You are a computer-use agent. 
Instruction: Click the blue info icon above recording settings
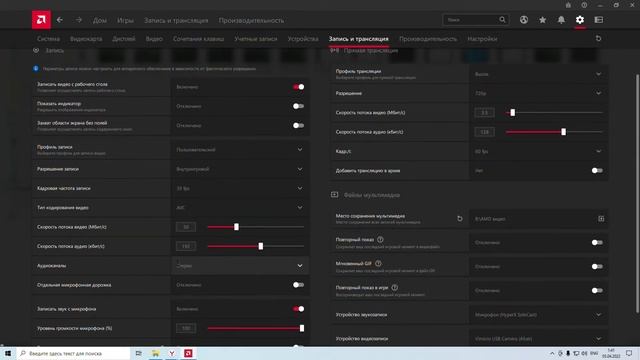pos(36,69)
